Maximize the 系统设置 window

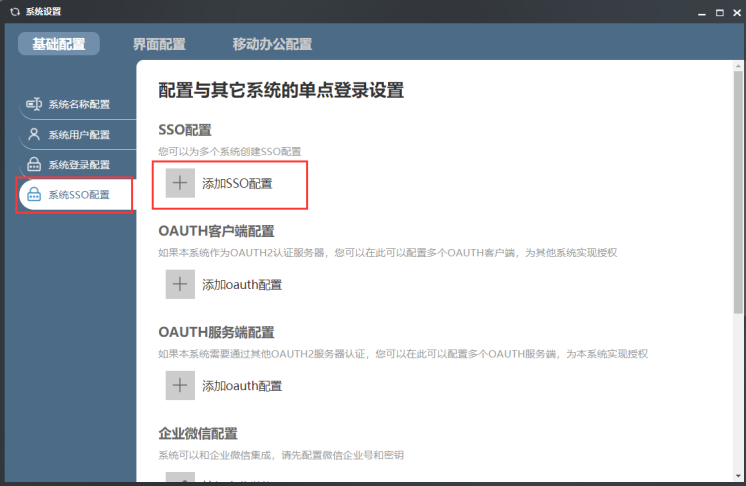click(720, 13)
